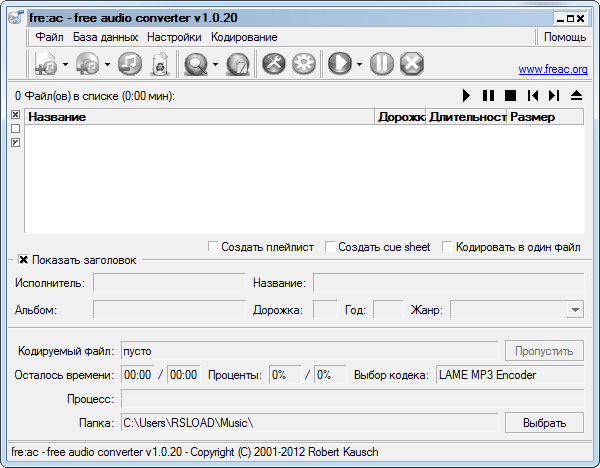
Task: Sort by the Дорожка column header
Action: point(400,117)
